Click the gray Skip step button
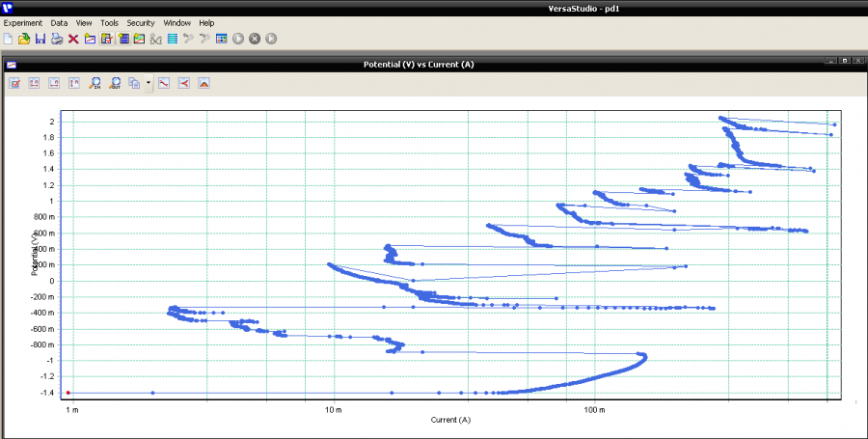The width and height of the screenshot is (868, 439). (x=271, y=39)
